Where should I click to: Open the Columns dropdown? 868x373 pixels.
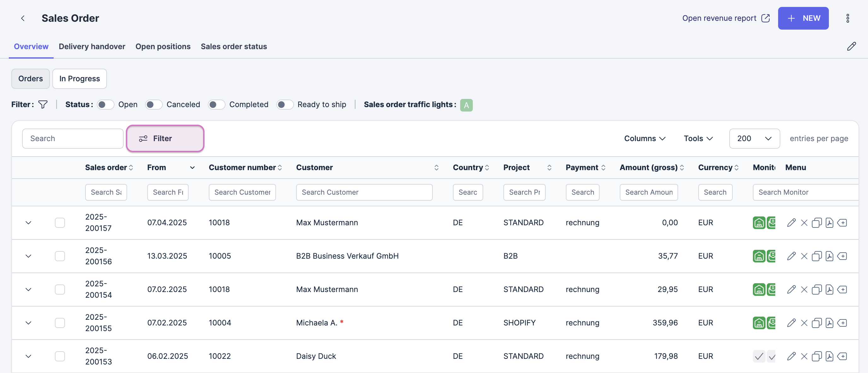point(645,138)
